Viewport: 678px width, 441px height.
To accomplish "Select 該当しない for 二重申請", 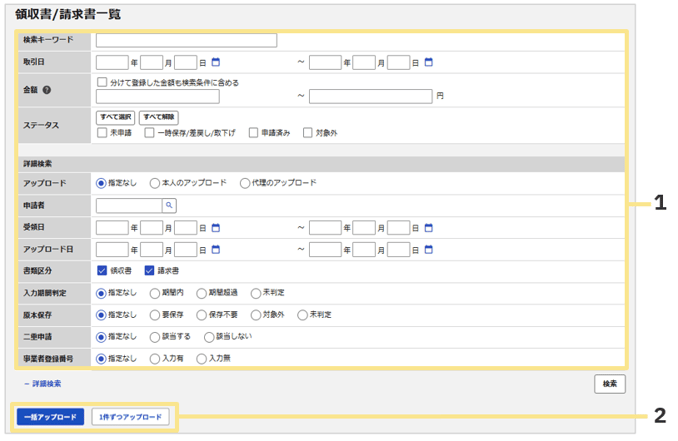I will pos(209,337).
